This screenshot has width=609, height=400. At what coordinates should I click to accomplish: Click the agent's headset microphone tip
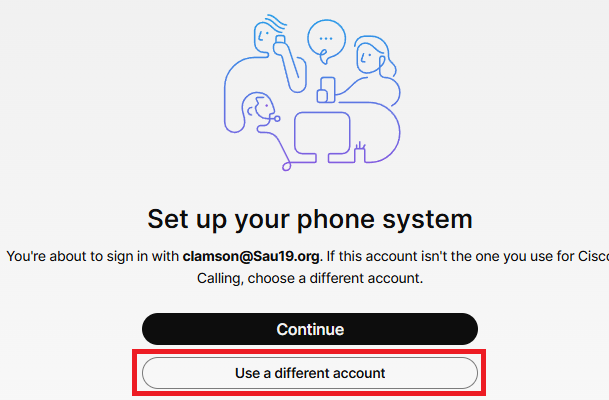(x=277, y=118)
